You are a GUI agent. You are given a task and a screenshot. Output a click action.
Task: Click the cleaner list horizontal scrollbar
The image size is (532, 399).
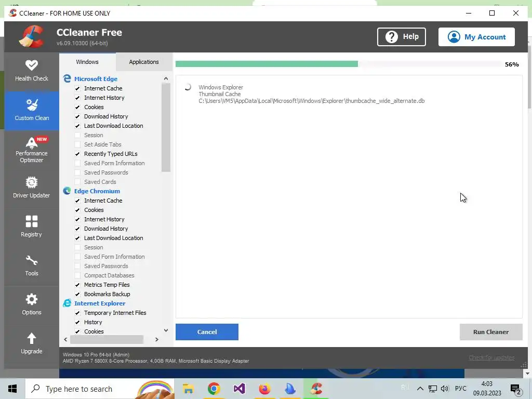(x=107, y=339)
